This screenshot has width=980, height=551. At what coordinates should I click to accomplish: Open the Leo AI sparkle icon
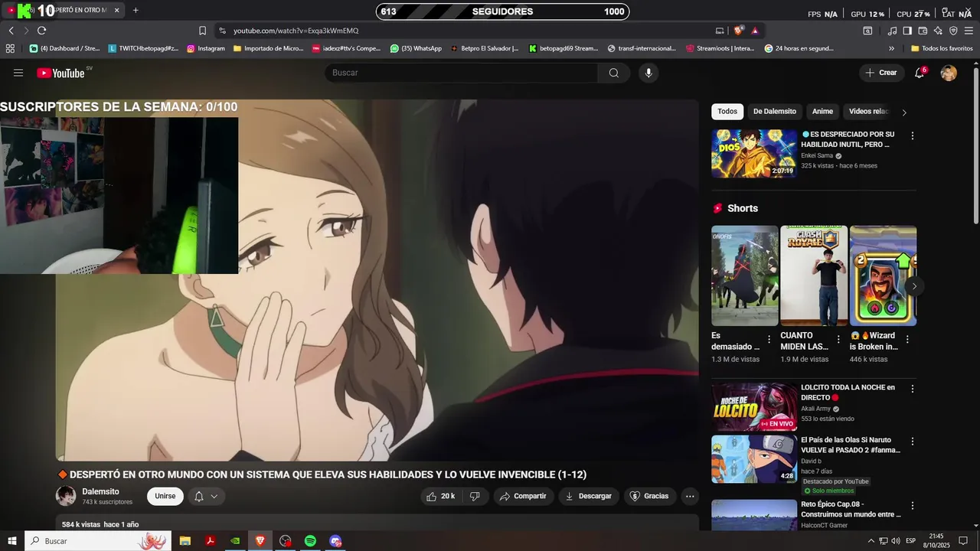pos(938,31)
